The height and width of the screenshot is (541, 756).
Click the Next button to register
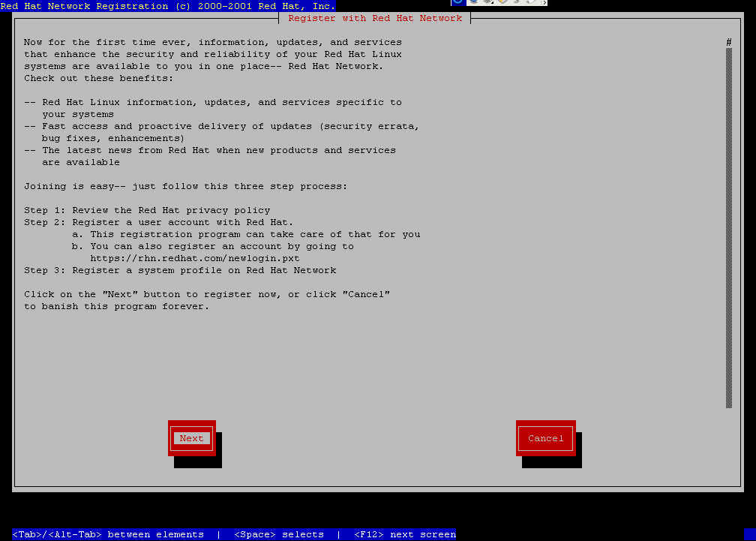pyautogui.click(x=192, y=438)
